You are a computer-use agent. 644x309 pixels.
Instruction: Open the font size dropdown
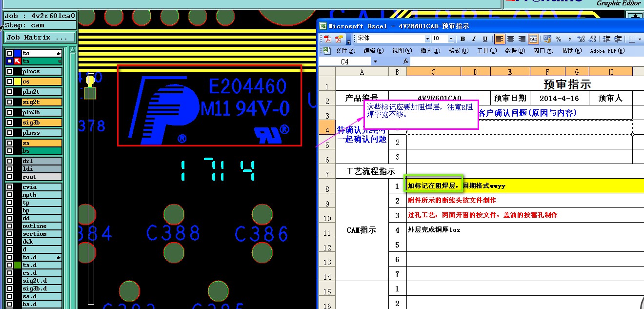(x=452, y=39)
